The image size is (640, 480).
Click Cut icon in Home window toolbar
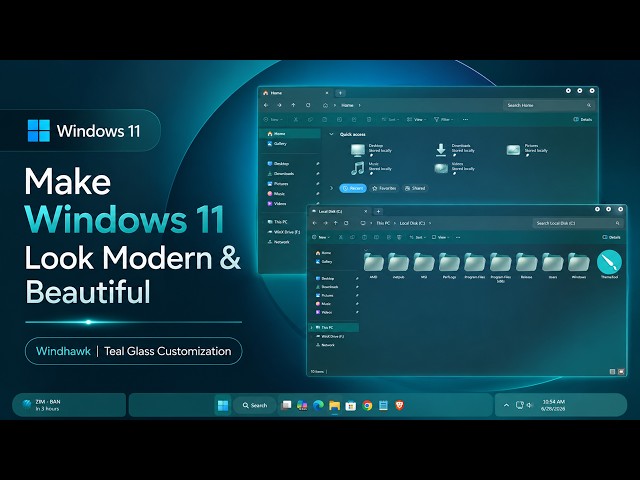click(296, 120)
